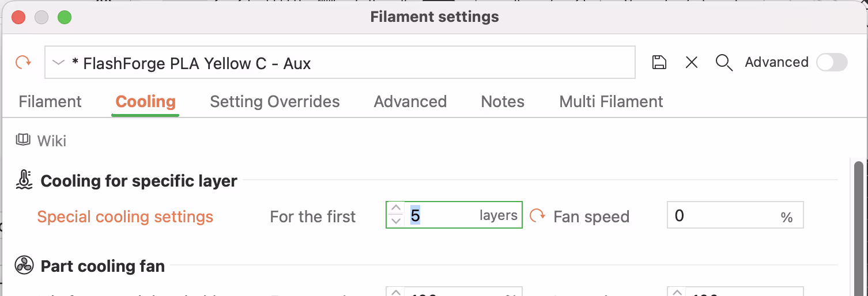Click the Special cooling settings label
This screenshot has width=868, height=296.
tap(125, 217)
